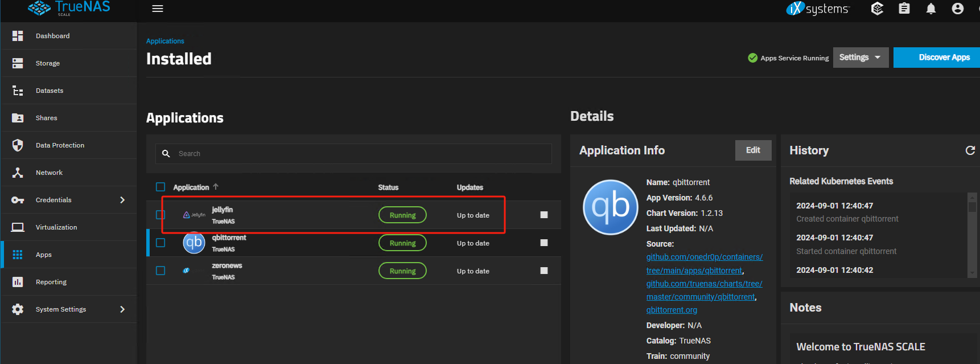980x364 pixels.
Task: Stop the qbittorrent application
Action: tap(544, 243)
